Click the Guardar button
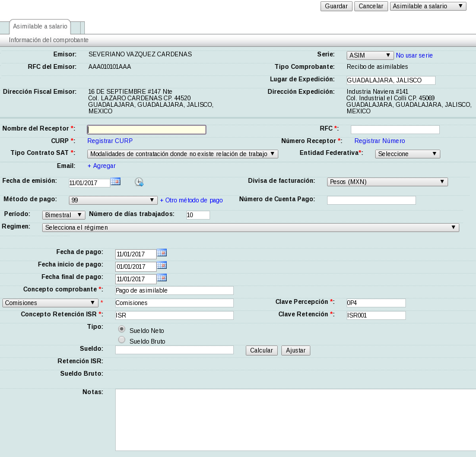The height and width of the screenshot is (457, 476). pos(337,6)
